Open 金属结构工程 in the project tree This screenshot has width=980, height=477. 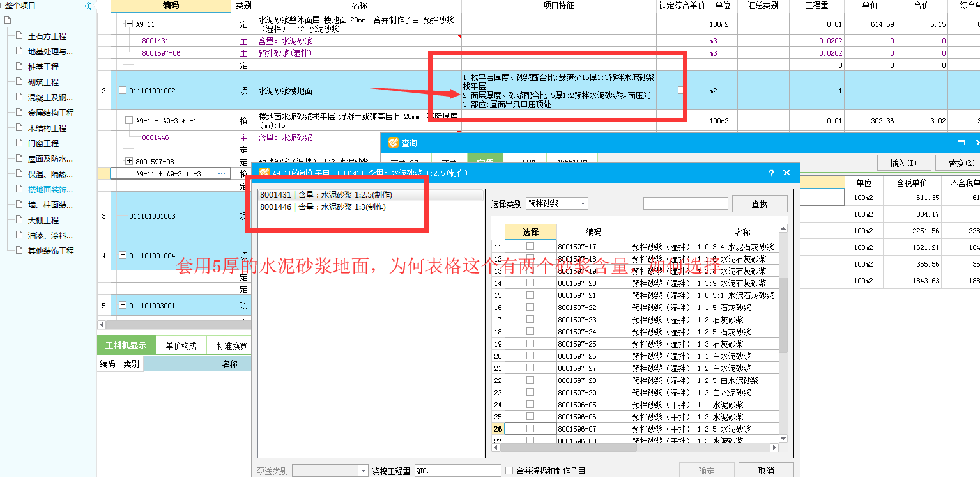tap(51, 113)
